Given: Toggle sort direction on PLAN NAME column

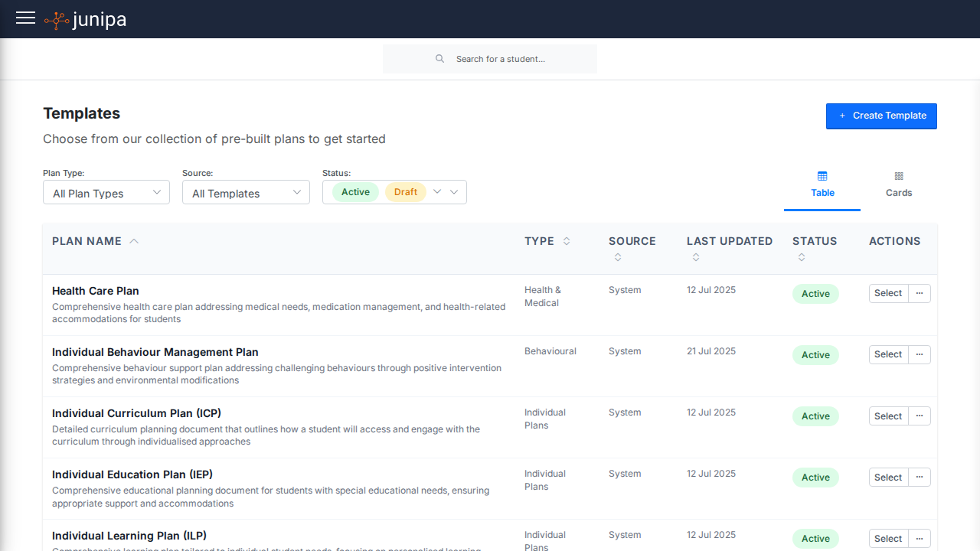Looking at the screenshot, I should 134,240.
